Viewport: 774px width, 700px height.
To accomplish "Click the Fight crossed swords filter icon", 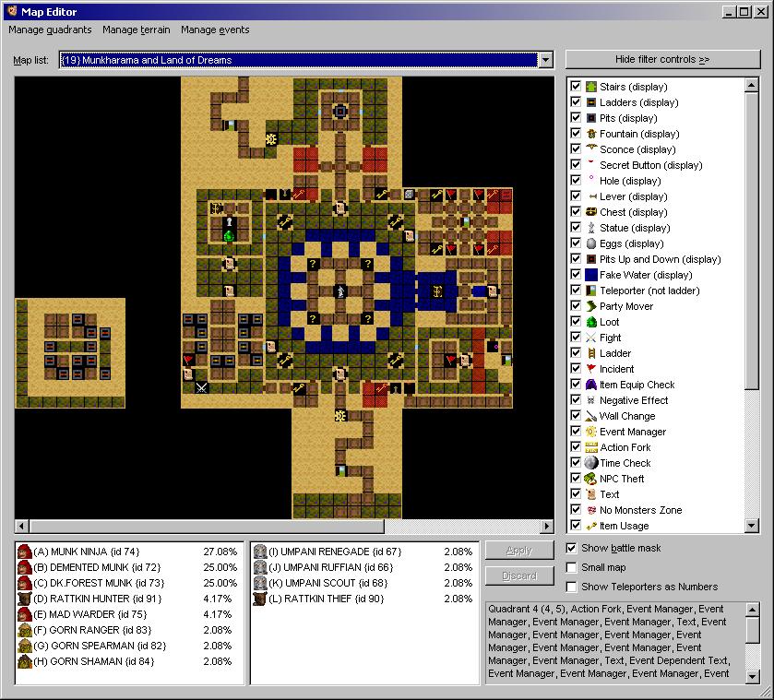I will 590,338.
